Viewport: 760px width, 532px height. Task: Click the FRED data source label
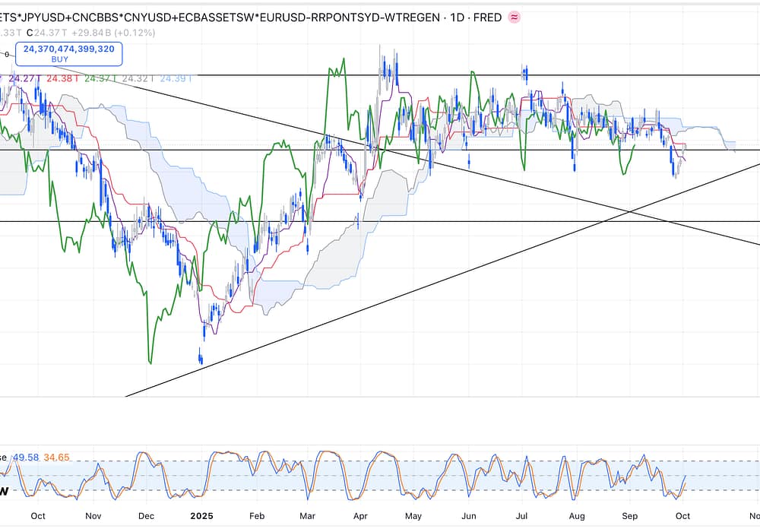pos(486,17)
